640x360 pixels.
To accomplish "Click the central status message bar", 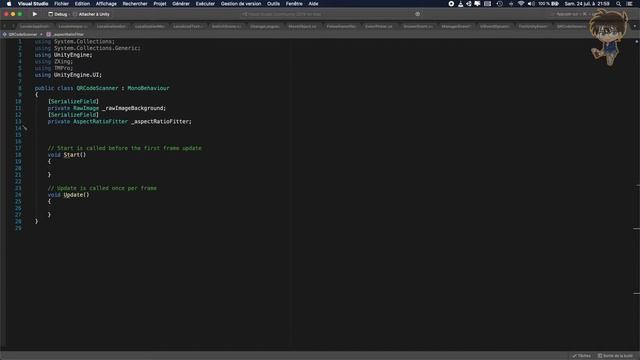I will pyautogui.click(x=331, y=14).
